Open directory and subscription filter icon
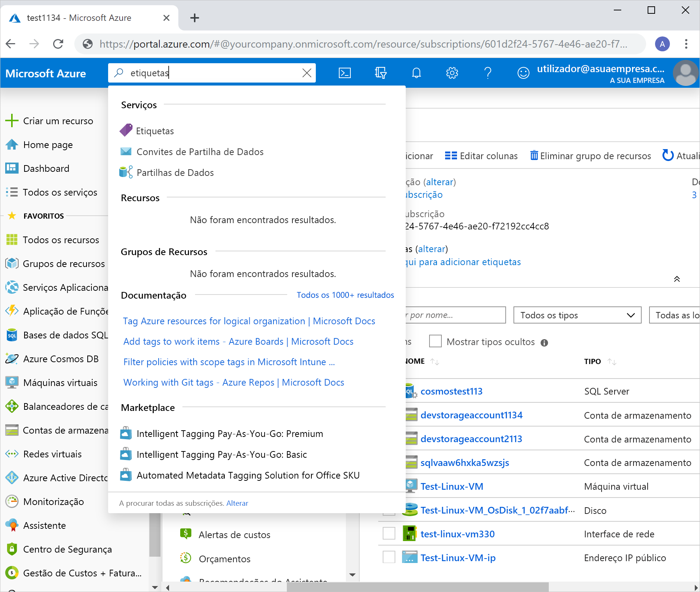 (380, 73)
